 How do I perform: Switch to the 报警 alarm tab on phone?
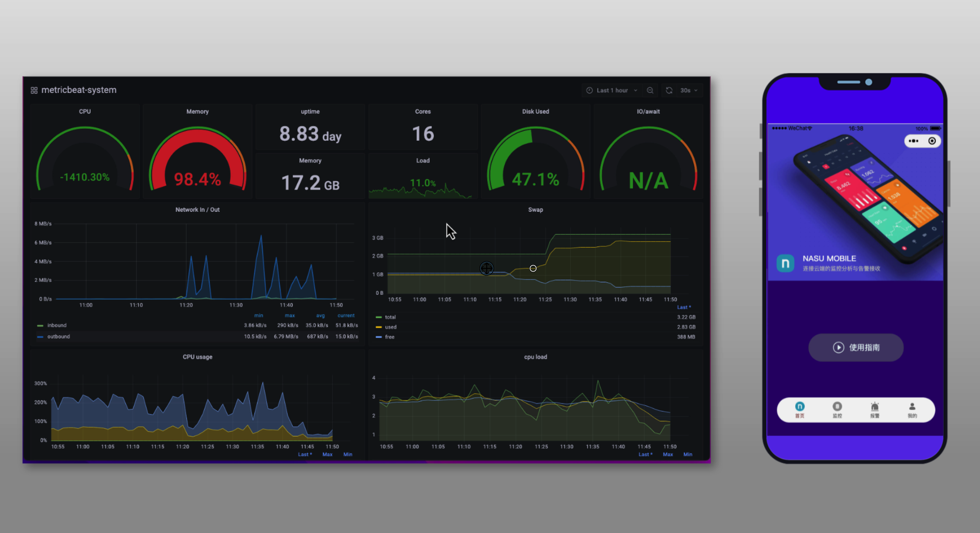[875, 410]
